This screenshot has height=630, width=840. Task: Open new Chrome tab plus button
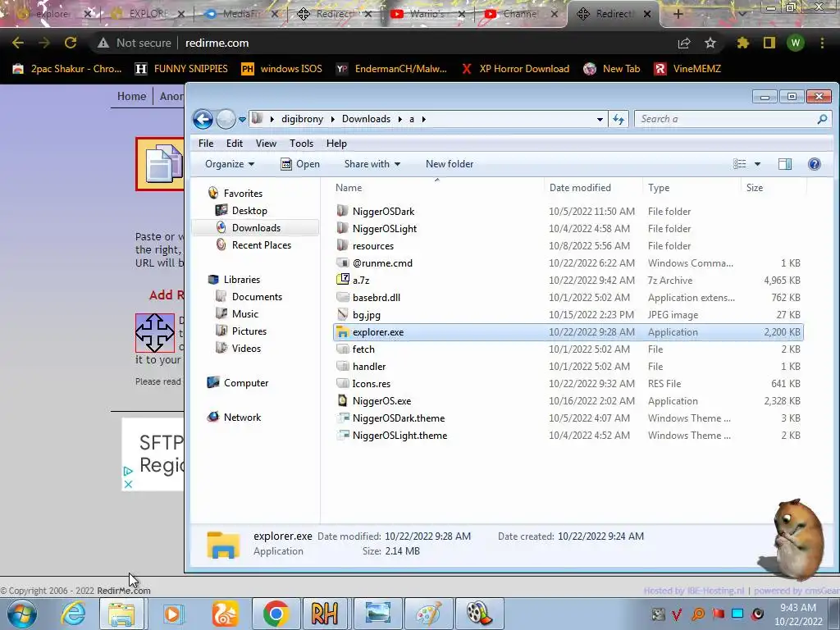point(678,14)
